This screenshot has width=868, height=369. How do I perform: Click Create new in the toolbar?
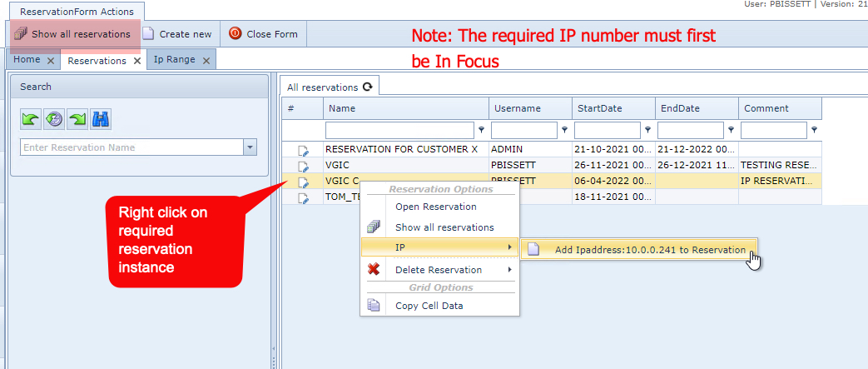pyautogui.click(x=177, y=34)
